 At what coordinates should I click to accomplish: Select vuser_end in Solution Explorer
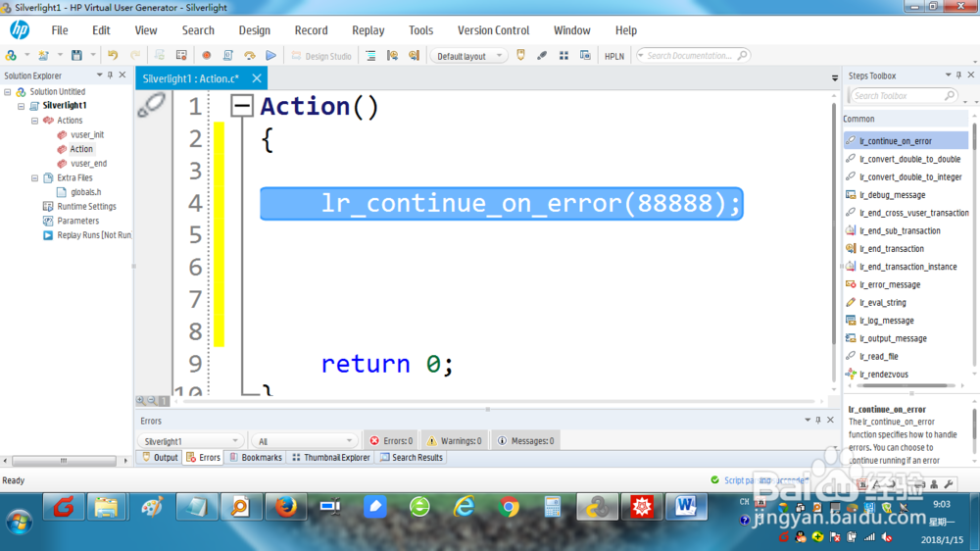coord(88,163)
